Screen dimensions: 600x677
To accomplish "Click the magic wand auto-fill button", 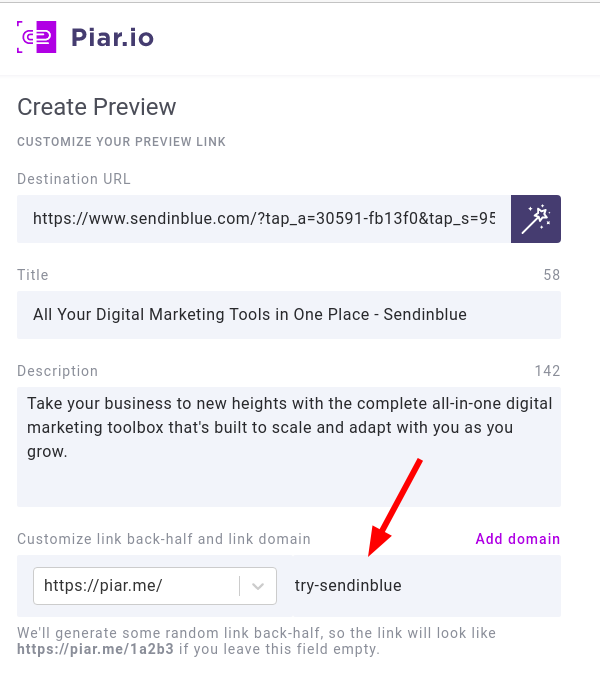I will (x=536, y=219).
